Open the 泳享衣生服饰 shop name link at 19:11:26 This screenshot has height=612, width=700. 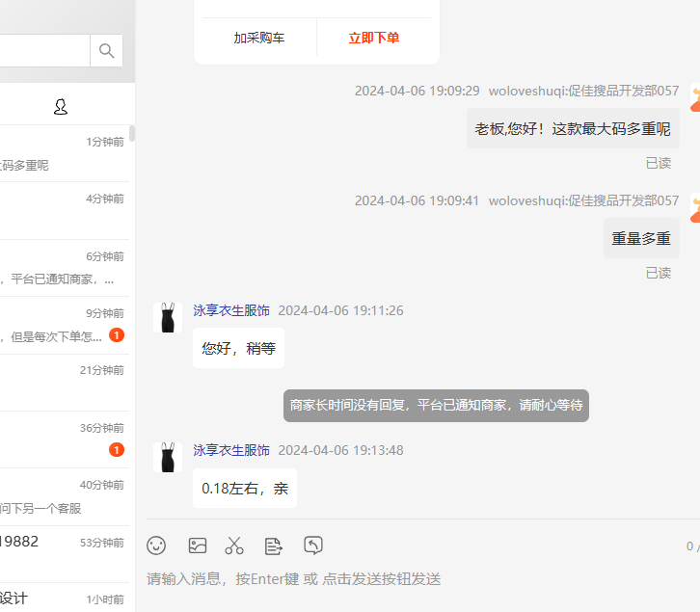[231, 310]
